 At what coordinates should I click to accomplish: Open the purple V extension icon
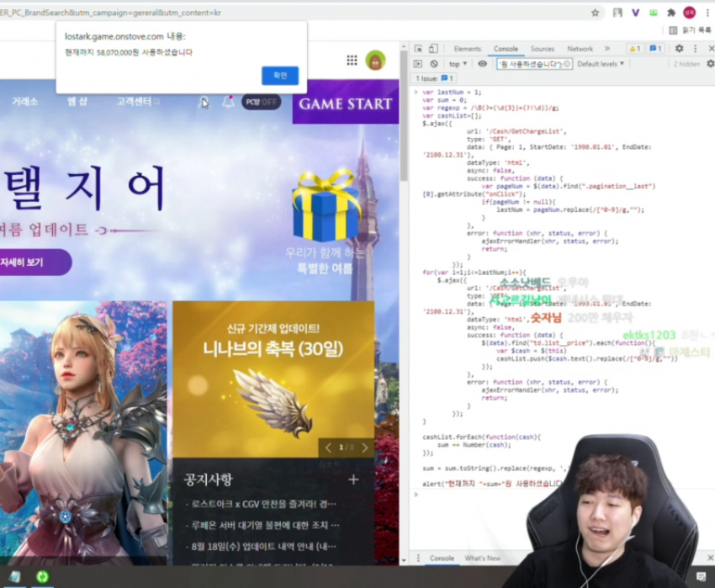[635, 13]
